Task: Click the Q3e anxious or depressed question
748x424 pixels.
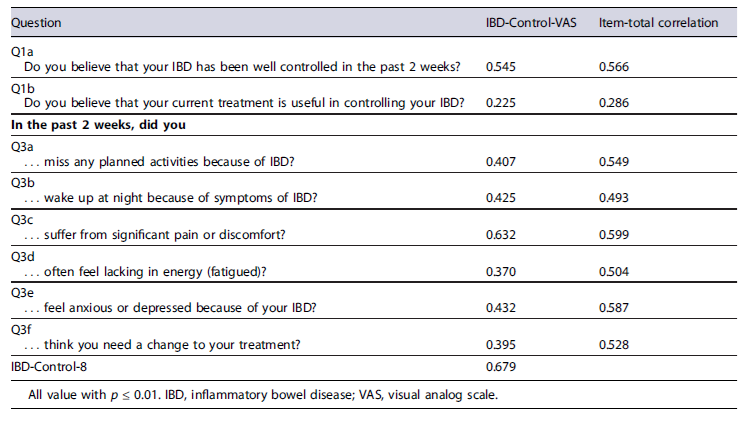Action: [x=187, y=305]
